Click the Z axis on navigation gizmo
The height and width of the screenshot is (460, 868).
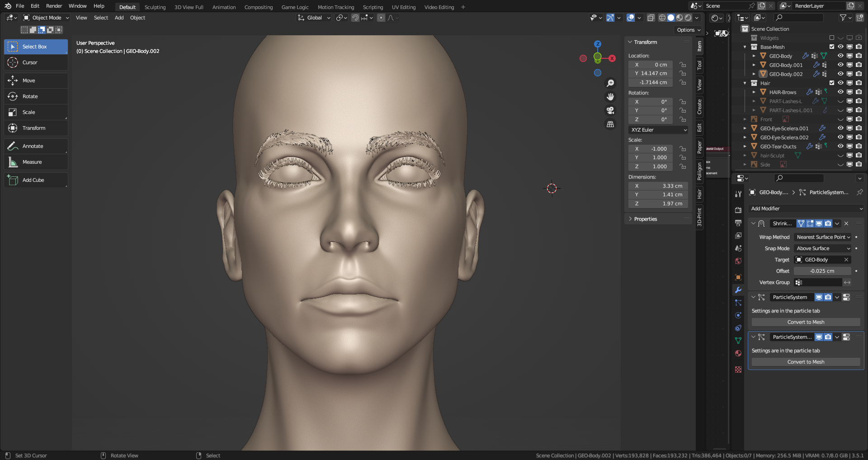coord(598,44)
